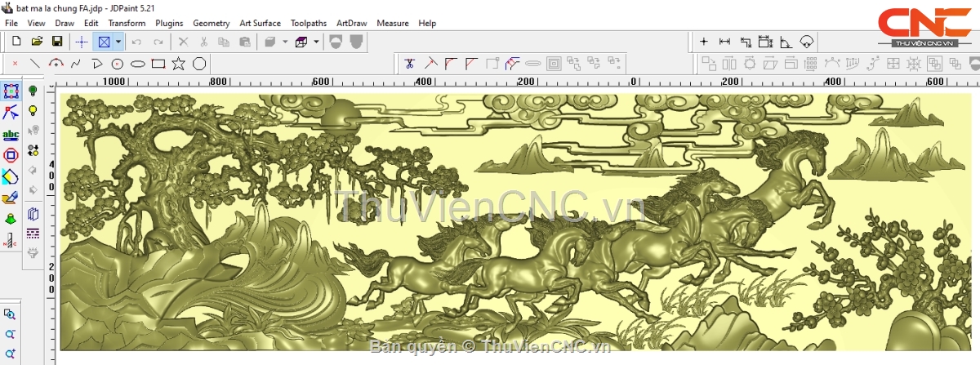Click the zoom window magnifier icon
Screen dimensions: 980x365
(11, 314)
